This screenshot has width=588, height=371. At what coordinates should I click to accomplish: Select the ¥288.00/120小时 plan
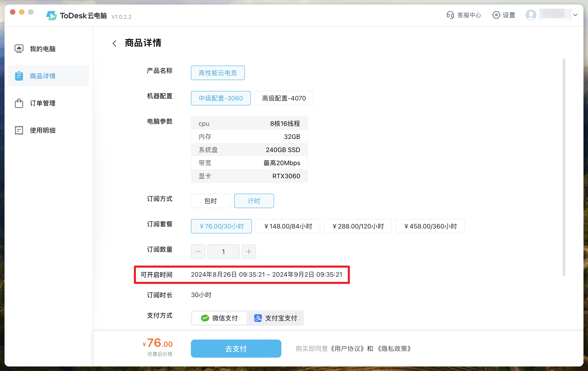coord(358,226)
